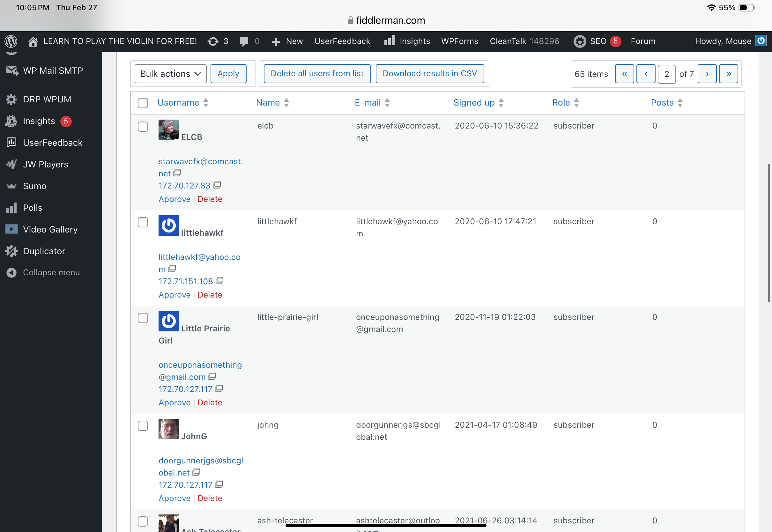The height and width of the screenshot is (532, 772).
Task: Click the plus New icon
Action: pos(276,41)
